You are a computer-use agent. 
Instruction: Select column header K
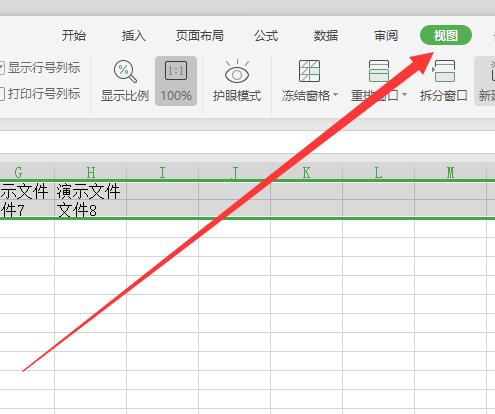click(306, 172)
